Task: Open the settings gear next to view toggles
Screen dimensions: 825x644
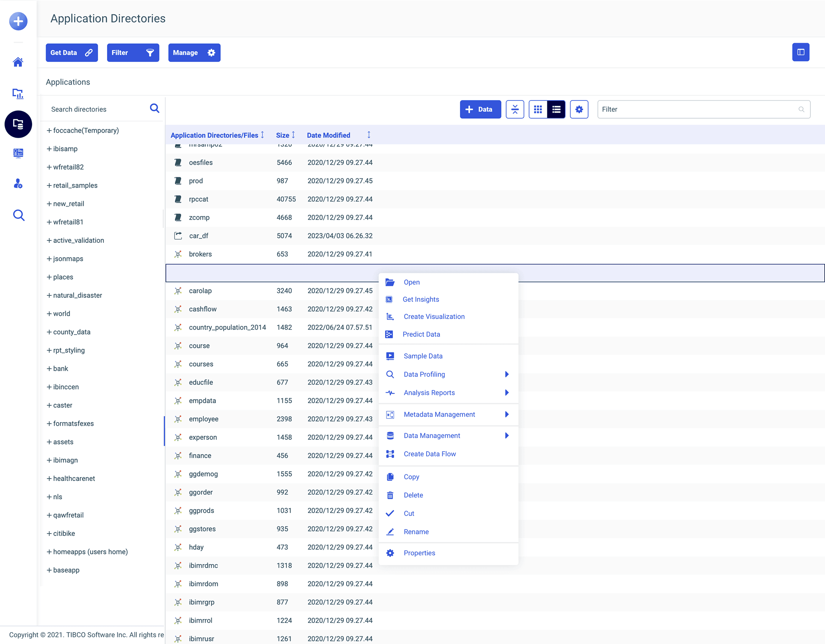Action: (579, 109)
